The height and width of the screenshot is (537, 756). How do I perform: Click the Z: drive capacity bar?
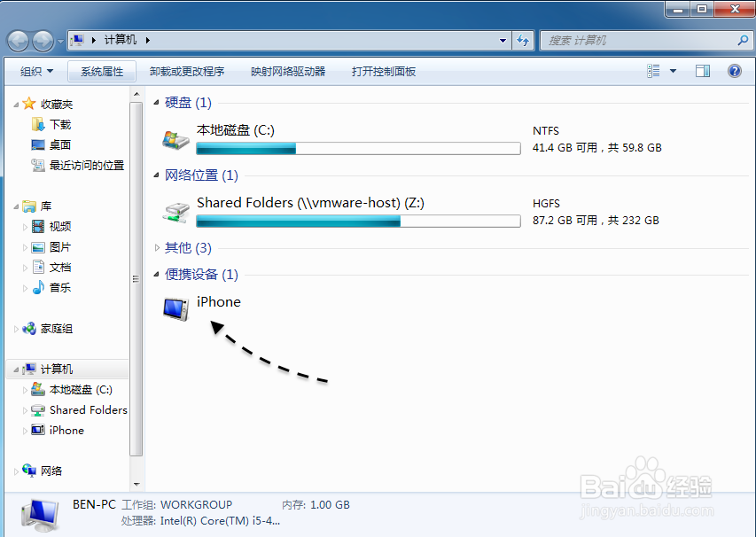(358, 222)
